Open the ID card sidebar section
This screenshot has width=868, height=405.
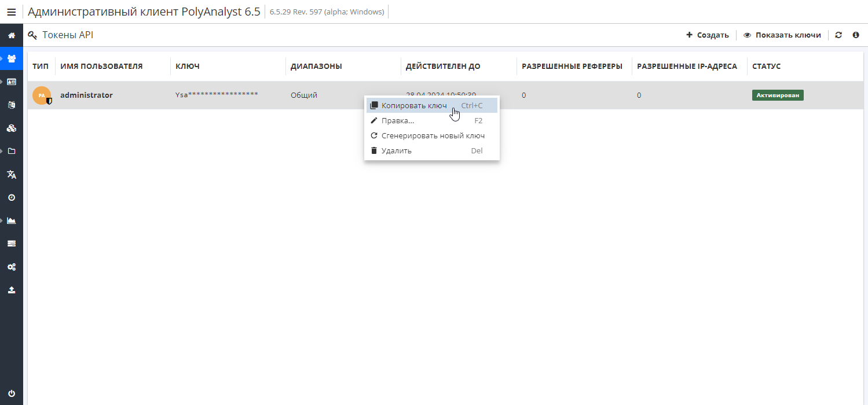[12, 82]
